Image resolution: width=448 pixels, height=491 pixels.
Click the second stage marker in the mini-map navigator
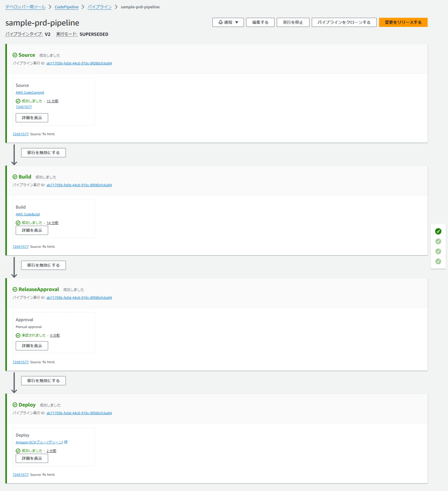point(438,241)
